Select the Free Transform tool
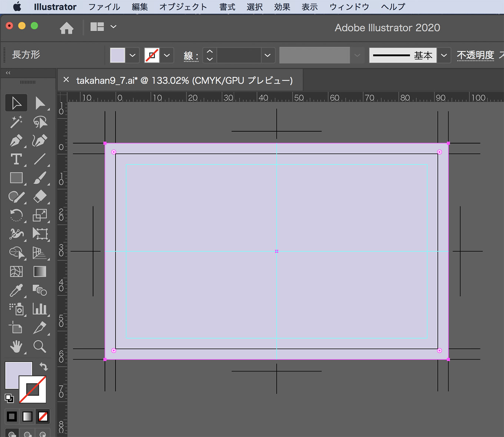The height and width of the screenshot is (437, 504). click(40, 234)
